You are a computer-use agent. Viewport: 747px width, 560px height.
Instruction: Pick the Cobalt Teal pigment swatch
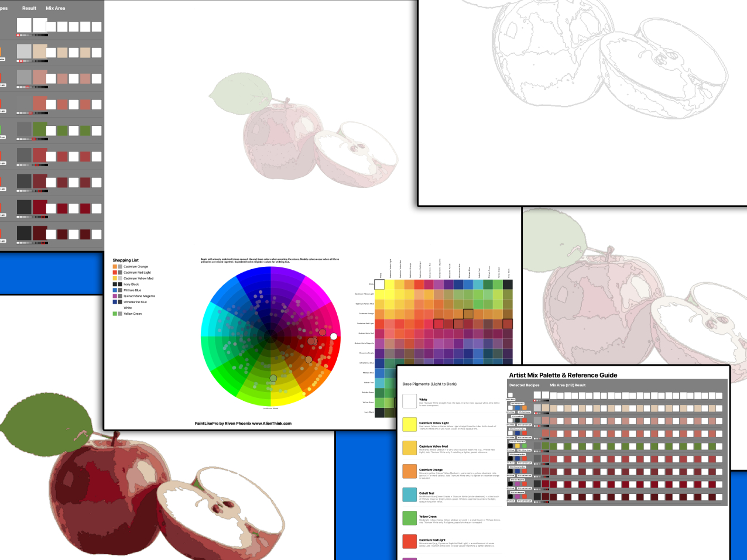pyautogui.click(x=409, y=494)
